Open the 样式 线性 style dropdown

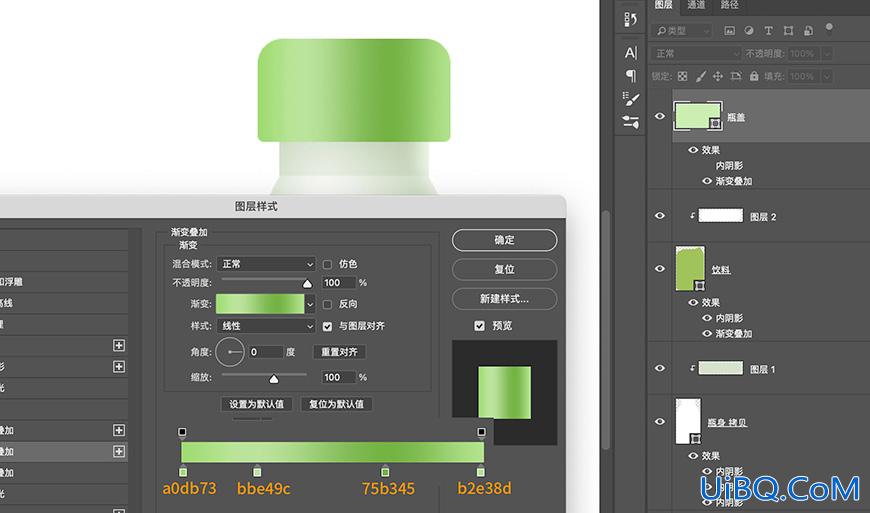(x=266, y=326)
